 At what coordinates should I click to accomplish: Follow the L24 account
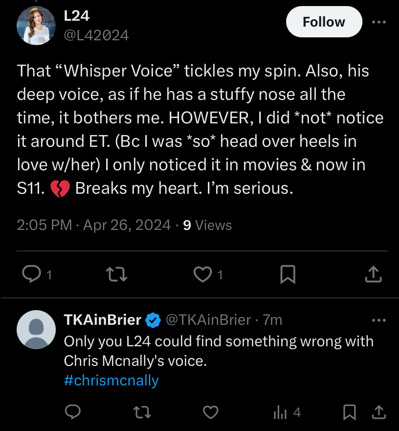tap(324, 22)
